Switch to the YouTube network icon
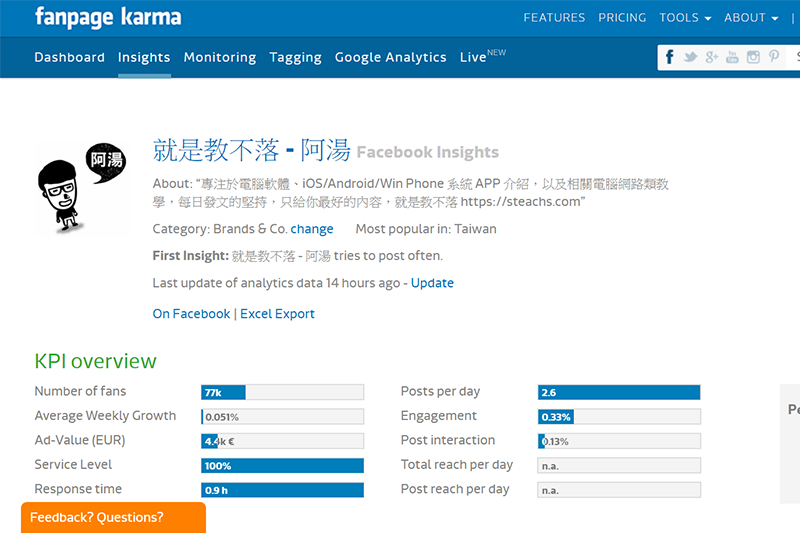The width and height of the screenshot is (800, 533). 732,57
